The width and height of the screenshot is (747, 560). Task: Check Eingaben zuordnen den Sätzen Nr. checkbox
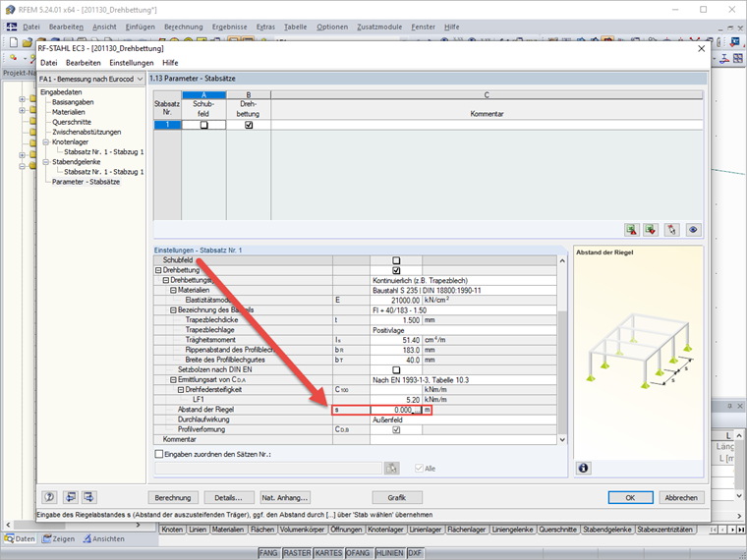tap(159, 454)
